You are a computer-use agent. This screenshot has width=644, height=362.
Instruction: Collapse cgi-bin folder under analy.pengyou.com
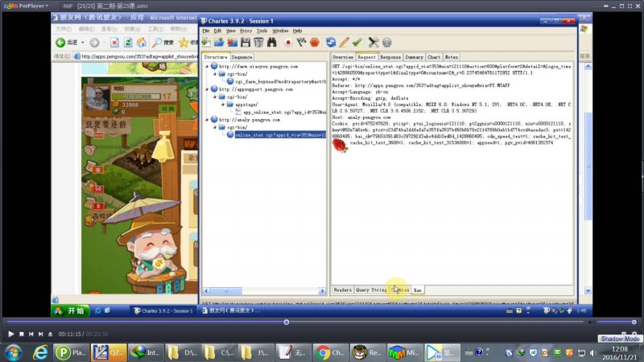[215, 127]
